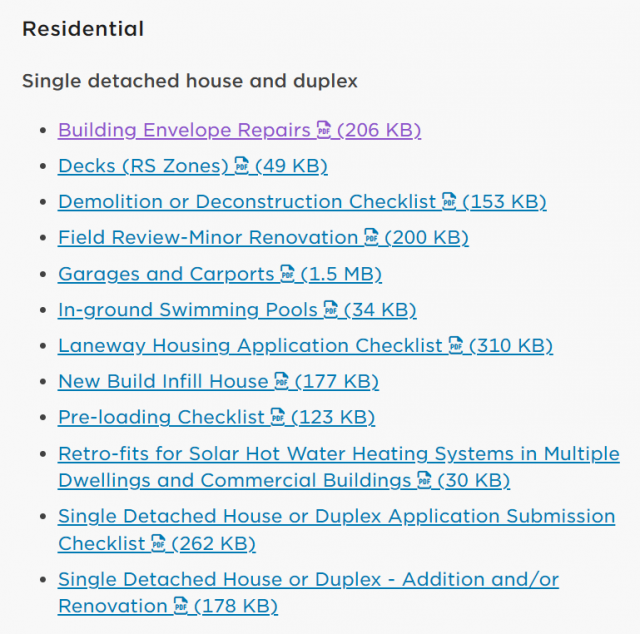
Task: Open Laneway Housing Application Checklist link
Action: pos(250,346)
